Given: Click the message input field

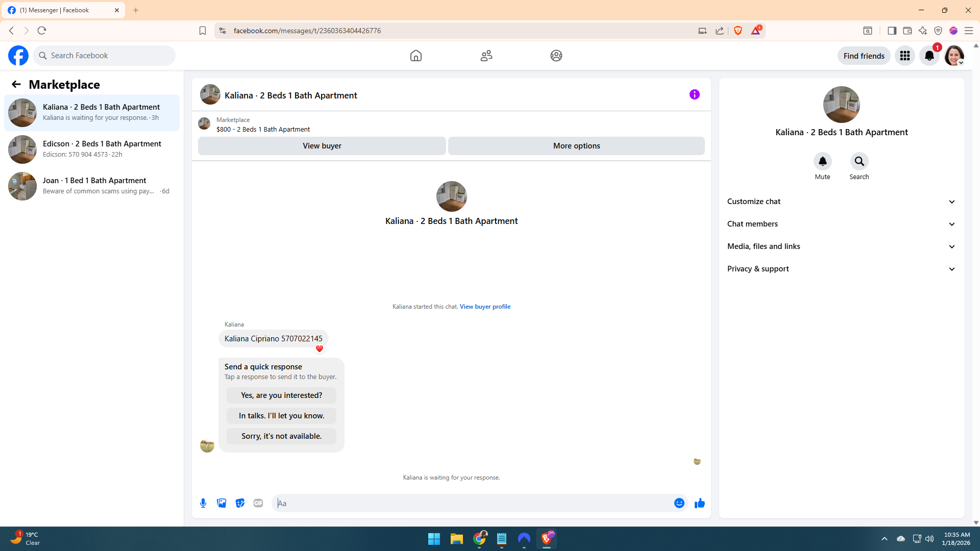Looking at the screenshot, I should pos(470,503).
